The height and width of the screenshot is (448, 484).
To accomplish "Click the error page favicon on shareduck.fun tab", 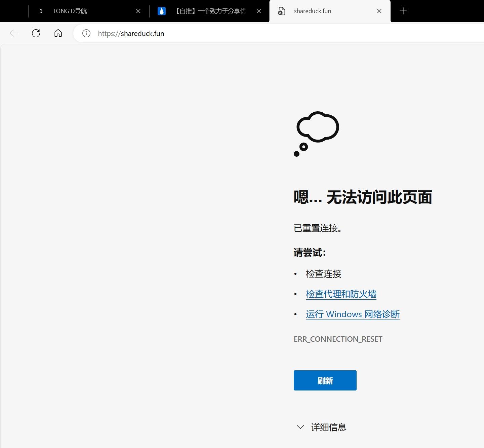I will tap(281, 11).
